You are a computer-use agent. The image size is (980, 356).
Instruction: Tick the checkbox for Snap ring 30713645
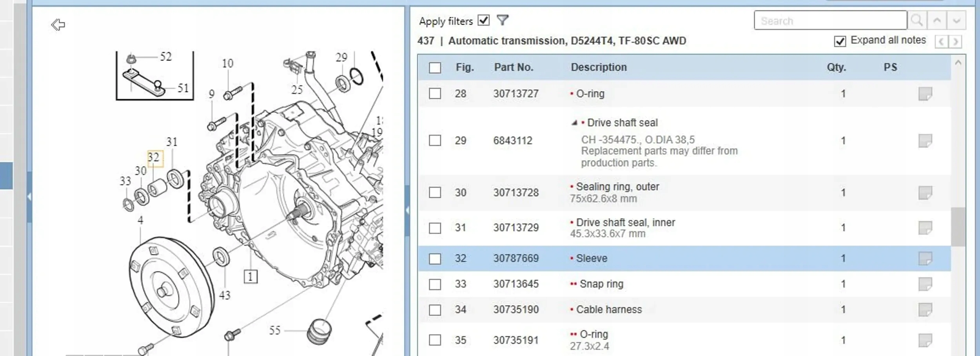coord(435,284)
